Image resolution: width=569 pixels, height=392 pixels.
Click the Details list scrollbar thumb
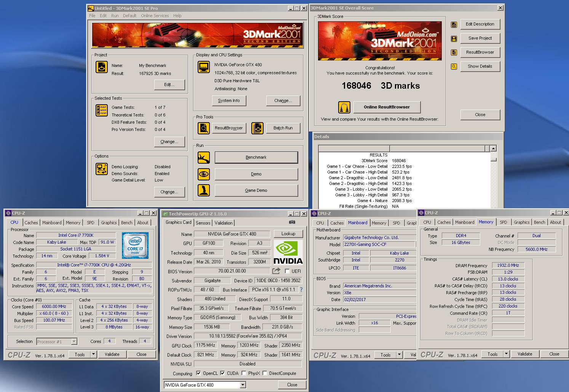pyautogui.click(x=493, y=159)
